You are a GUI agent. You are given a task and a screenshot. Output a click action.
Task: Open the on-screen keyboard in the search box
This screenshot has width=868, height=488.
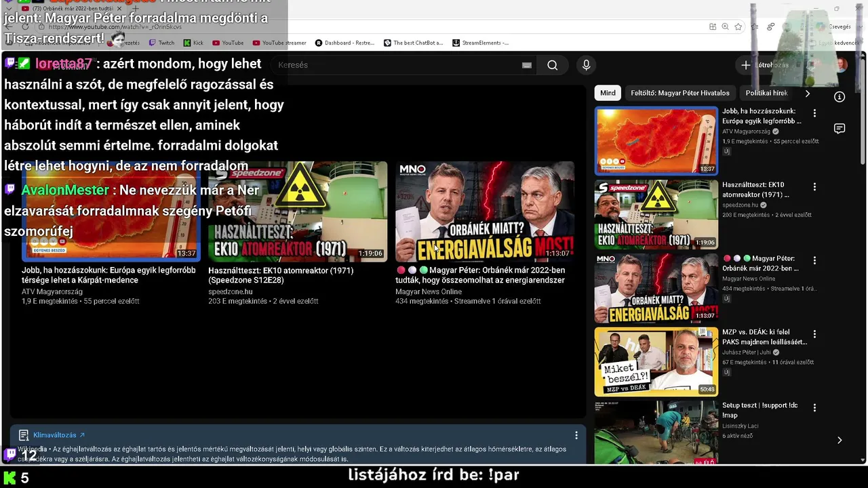coord(527,65)
